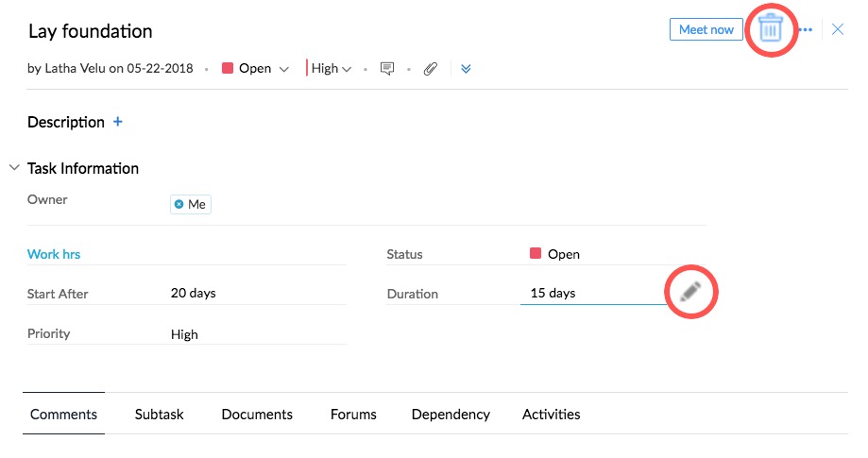This screenshot has width=868, height=458.
Task: Click the Task Information heading
Action: [83, 168]
